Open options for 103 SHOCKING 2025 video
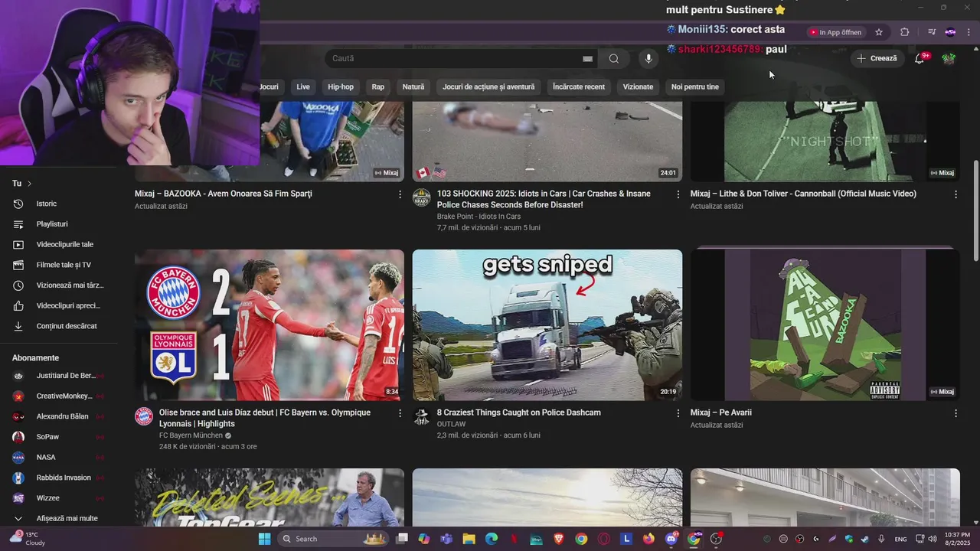 coord(678,194)
